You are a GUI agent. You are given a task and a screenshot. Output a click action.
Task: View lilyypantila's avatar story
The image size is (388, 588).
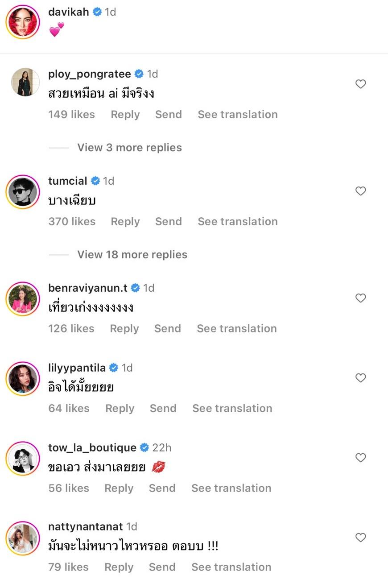coord(23,379)
